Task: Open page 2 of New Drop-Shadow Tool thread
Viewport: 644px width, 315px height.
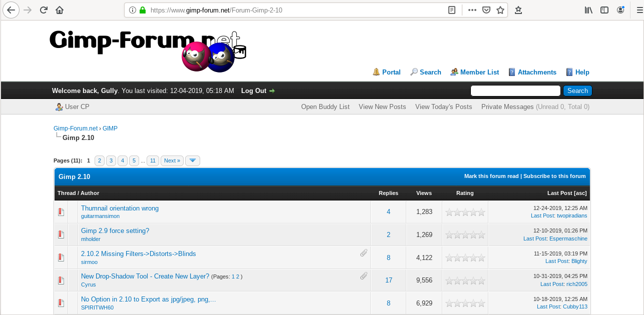Action: coord(238,276)
